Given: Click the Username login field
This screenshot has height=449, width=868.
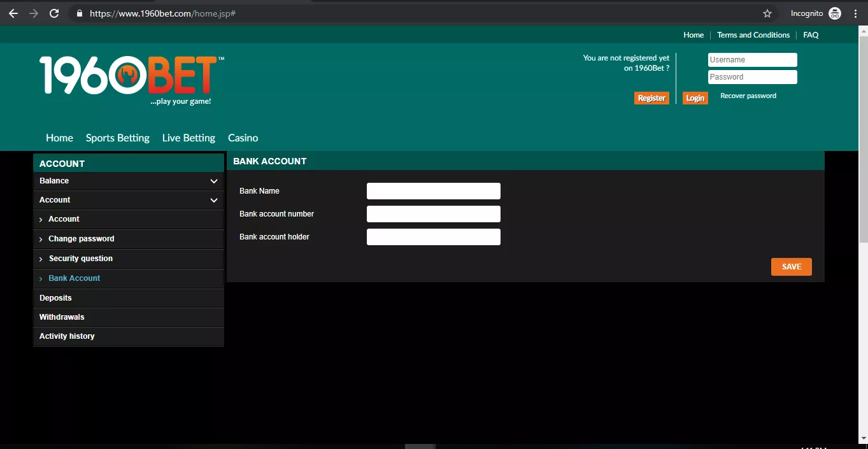Looking at the screenshot, I should [752, 60].
